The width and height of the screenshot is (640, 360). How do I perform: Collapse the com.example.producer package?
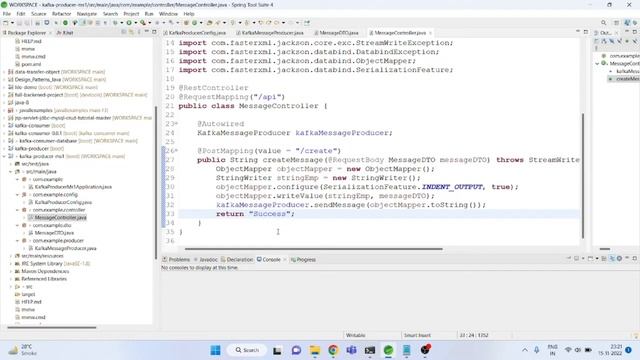coord(18,241)
